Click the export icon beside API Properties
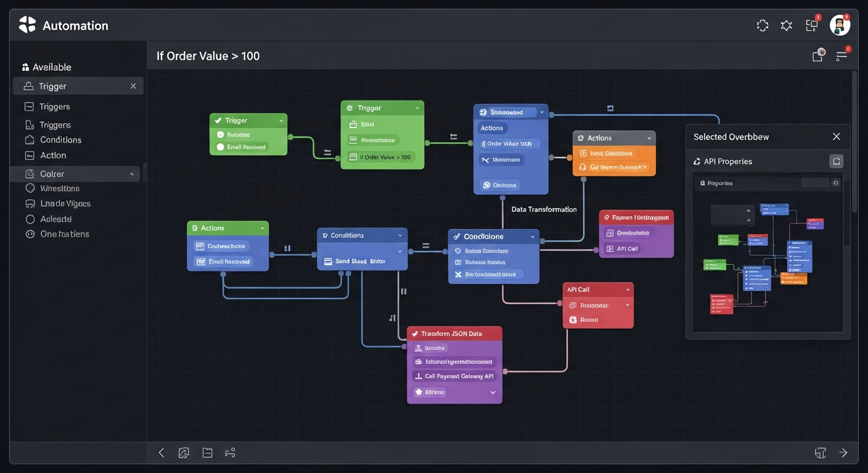The width and height of the screenshot is (868, 473). (x=836, y=161)
